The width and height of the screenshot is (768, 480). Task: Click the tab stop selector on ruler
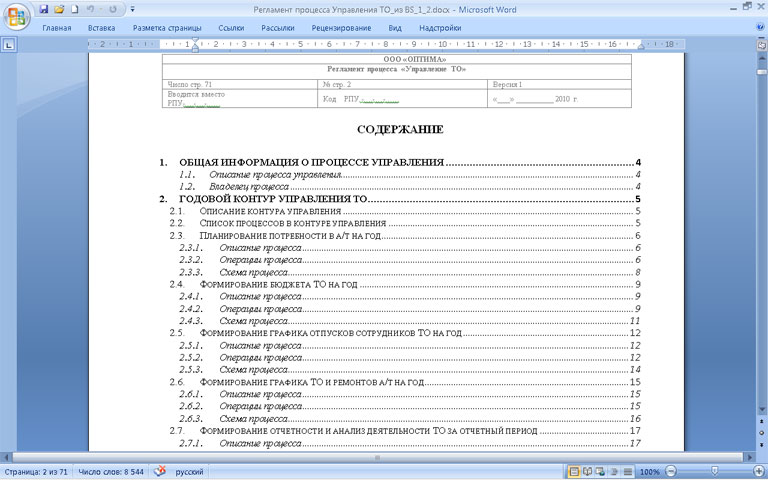click(8, 45)
